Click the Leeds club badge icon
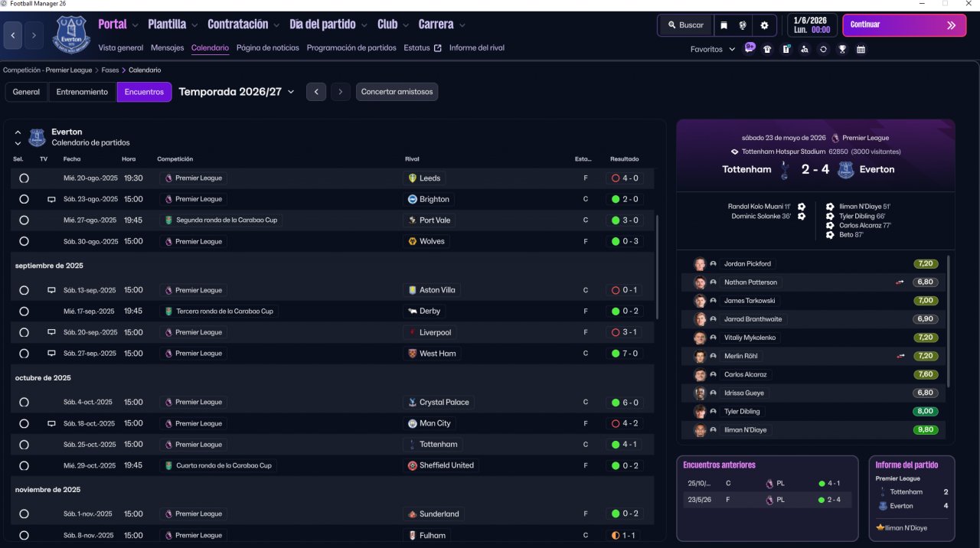Image resolution: width=980 pixels, height=548 pixels. coord(413,178)
